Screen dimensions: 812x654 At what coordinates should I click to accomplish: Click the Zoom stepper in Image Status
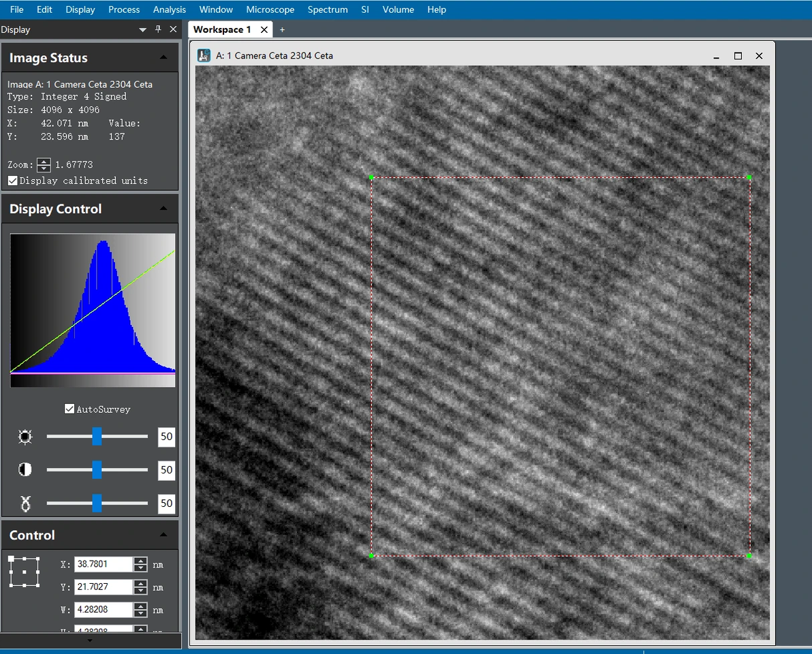coord(44,165)
